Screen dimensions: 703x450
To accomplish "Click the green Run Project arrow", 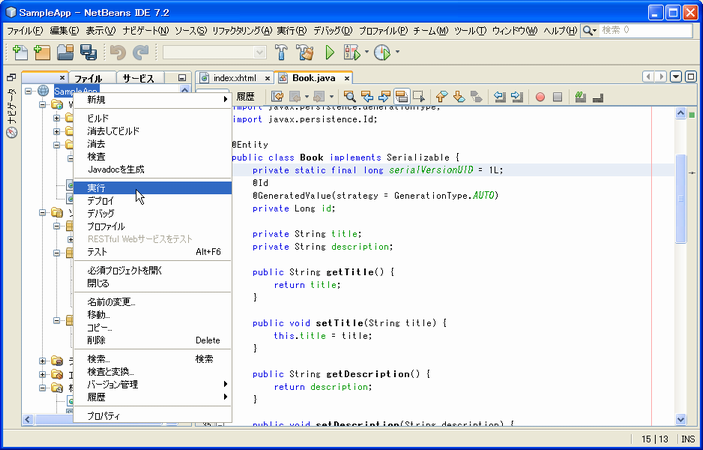I will (x=330, y=52).
